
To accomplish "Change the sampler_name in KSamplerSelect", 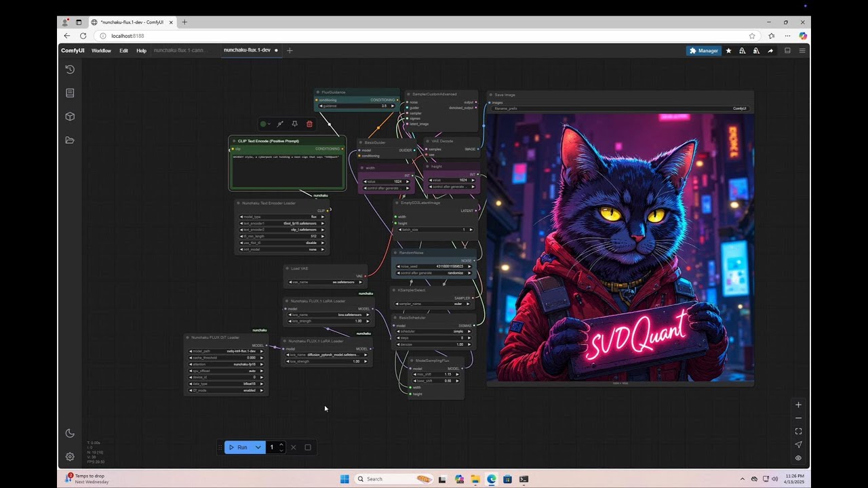I will point(434,304).
